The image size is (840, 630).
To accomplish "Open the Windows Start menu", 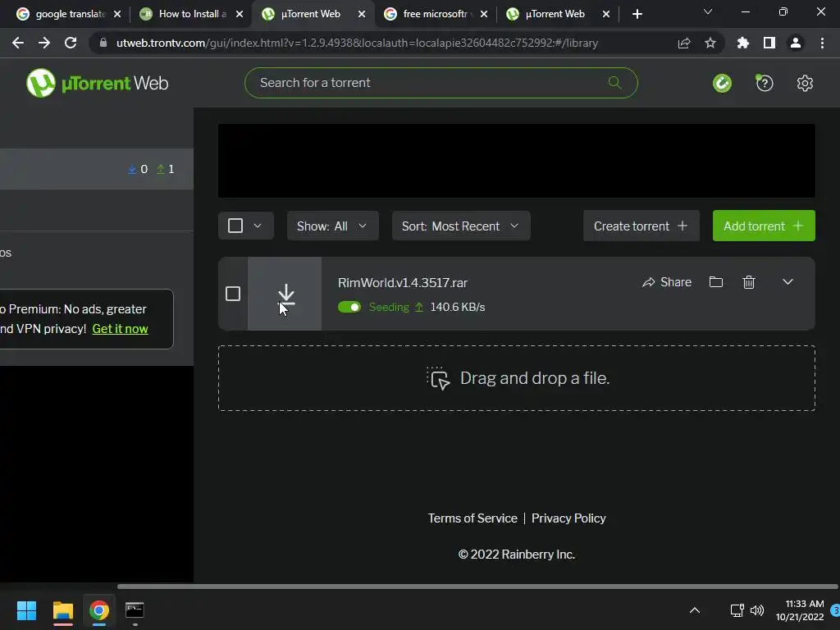I will pos(26,610).
